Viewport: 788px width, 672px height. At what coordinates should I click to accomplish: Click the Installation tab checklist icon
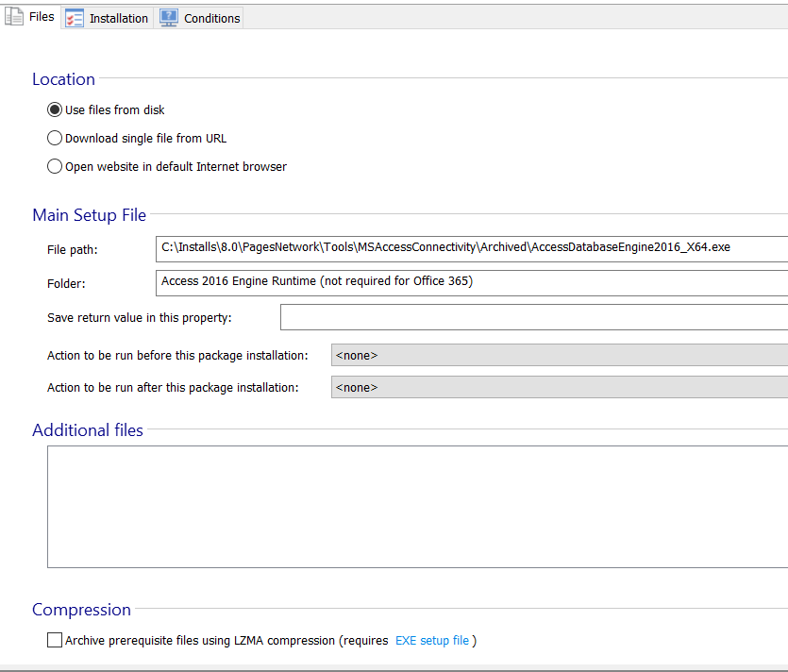pos(75,18)
